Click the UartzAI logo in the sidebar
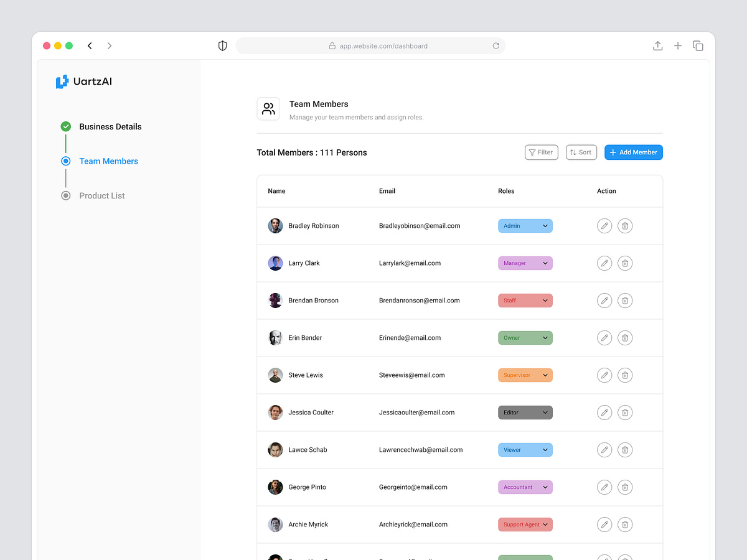 coord(83,81)
